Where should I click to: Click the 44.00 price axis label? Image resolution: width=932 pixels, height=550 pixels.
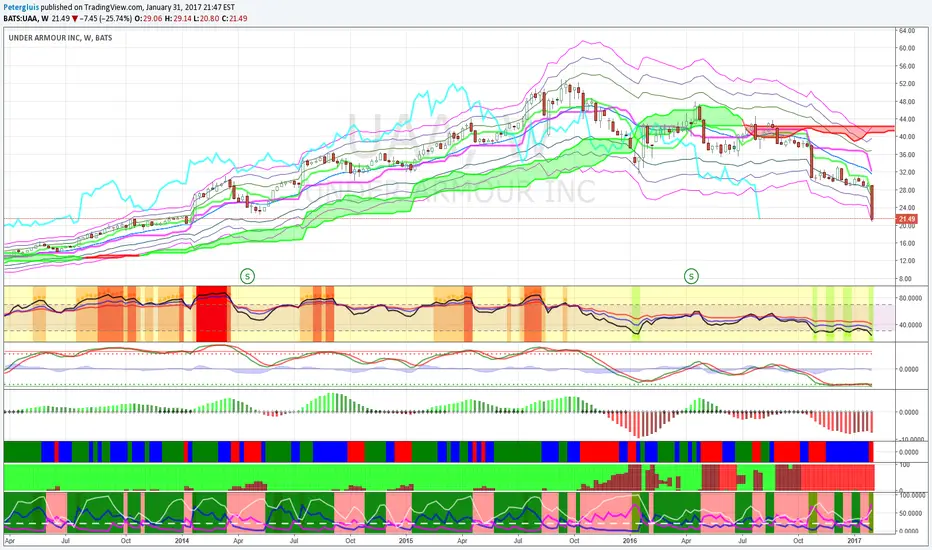[x=906, y=119]
